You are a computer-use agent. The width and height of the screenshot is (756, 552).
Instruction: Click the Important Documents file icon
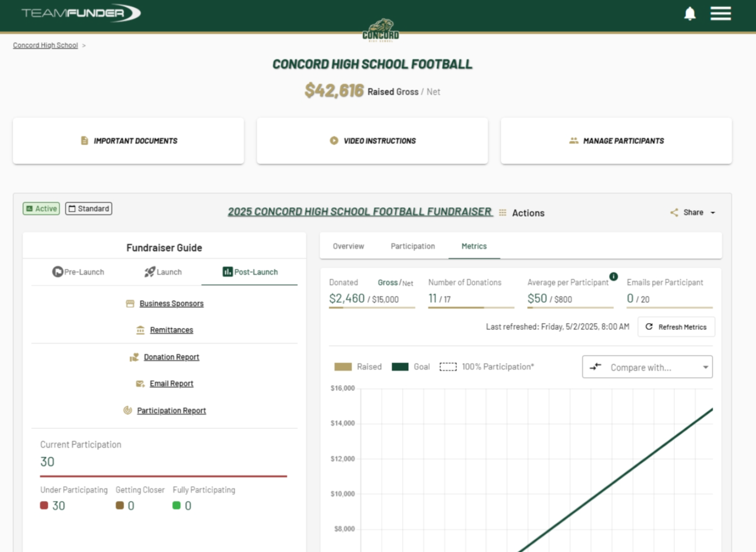(84, 141)
